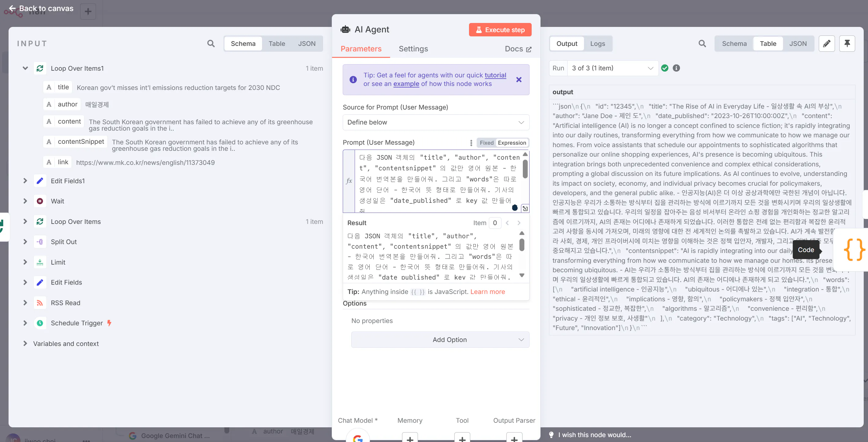Expand Variables and context section
Image resolution: width=868 pixels, height=442 pixels.
(x=25, y=344)
